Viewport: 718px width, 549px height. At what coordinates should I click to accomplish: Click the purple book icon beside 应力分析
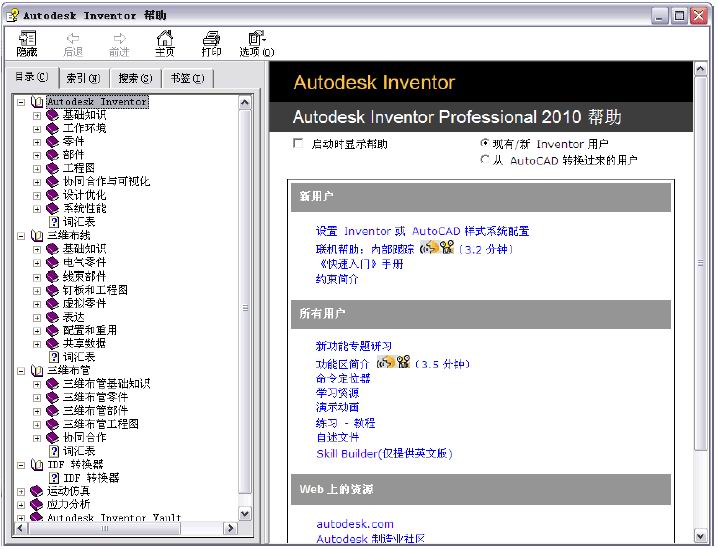[x=36, y=505]
